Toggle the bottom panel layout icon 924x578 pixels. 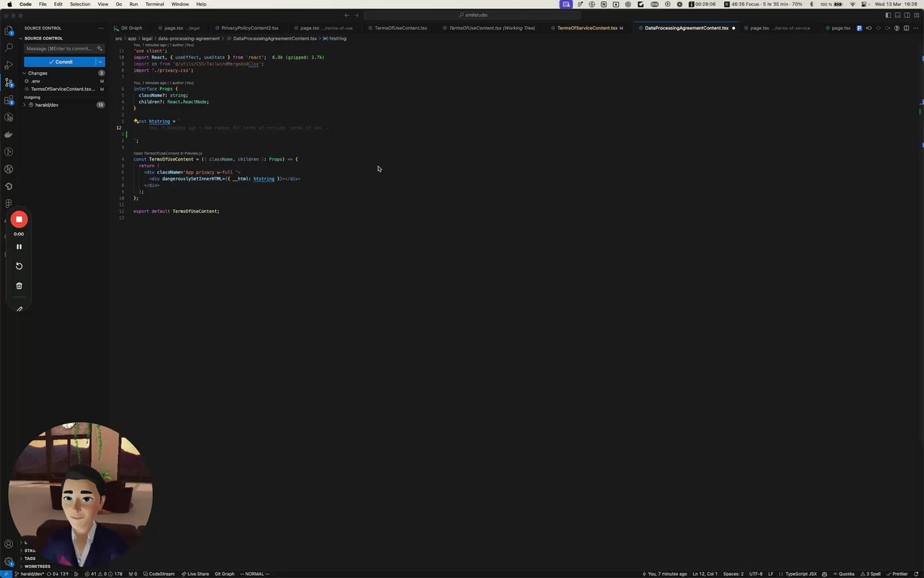click(x=897, y=15)
